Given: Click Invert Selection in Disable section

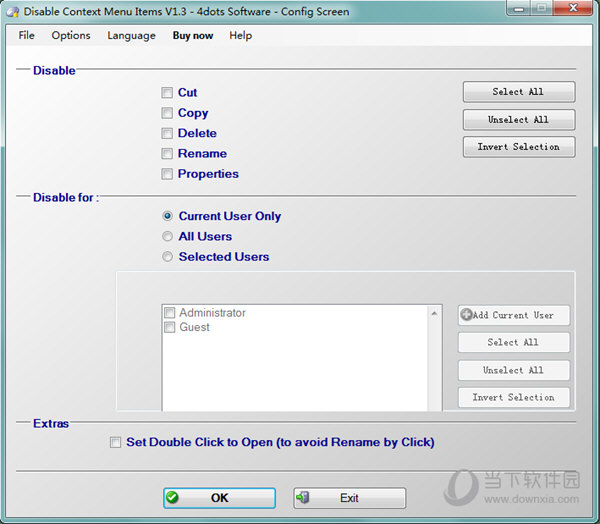Looking at the screenshot, I should tap(518, 147).
